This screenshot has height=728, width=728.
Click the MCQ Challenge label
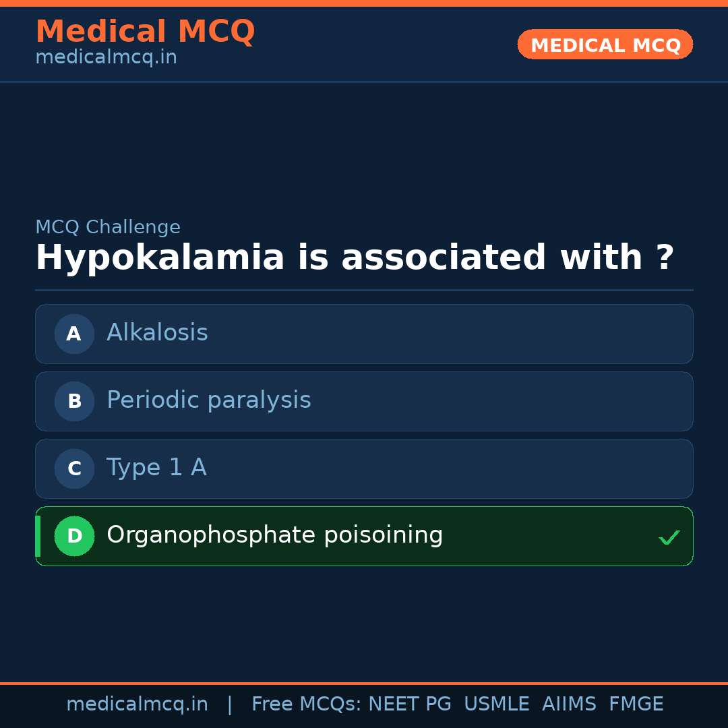pyautogui.click(x=108, y=228)
